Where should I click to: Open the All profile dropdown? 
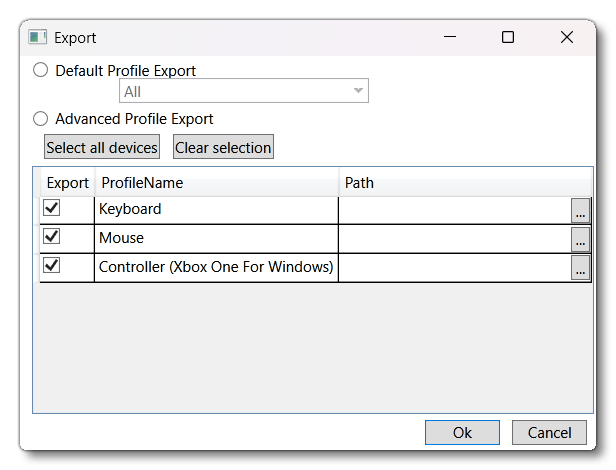(244, 91)
